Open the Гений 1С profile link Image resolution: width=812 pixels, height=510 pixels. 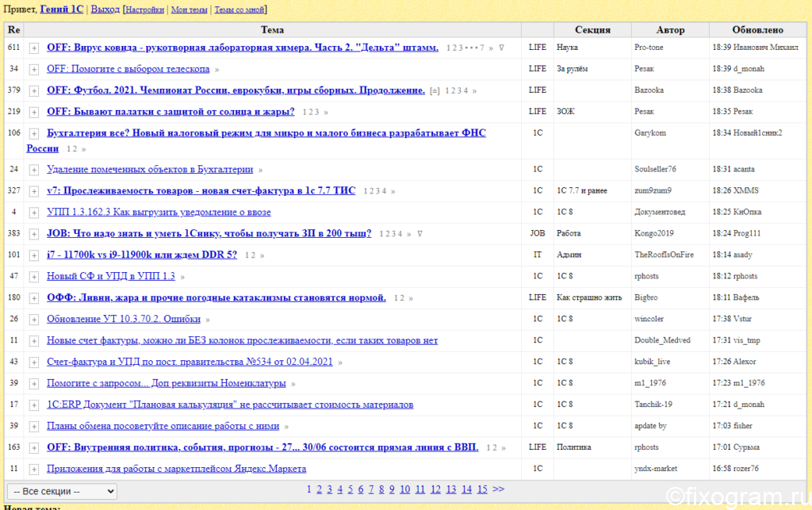pyautogui.click(x=62, y=10)
